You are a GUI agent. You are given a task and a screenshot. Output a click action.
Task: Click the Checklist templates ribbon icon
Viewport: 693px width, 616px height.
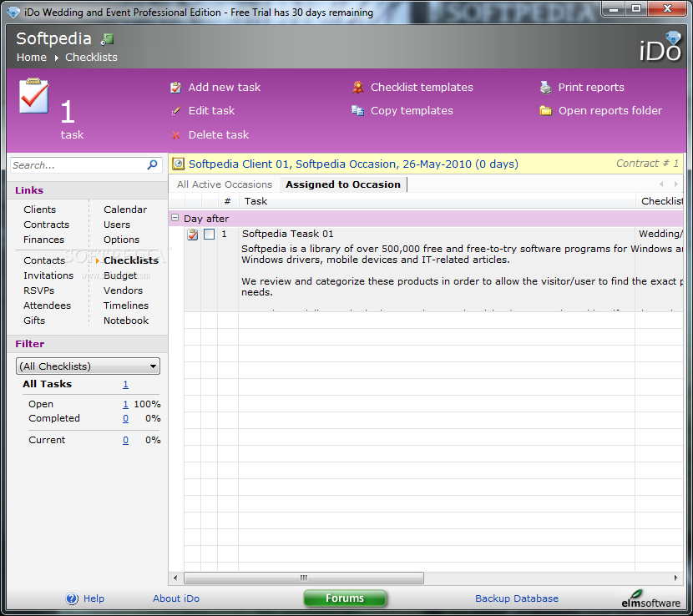coord(358,87)
